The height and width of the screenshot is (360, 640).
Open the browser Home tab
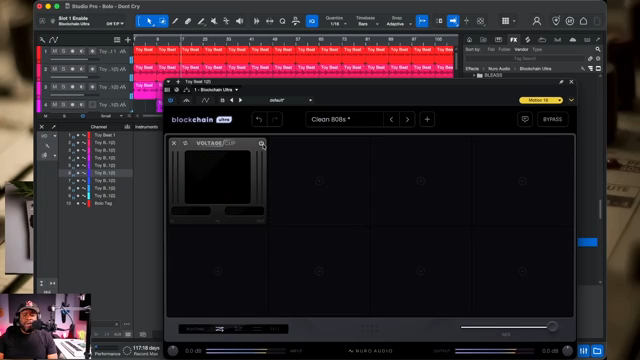click(x=469, y=40)
